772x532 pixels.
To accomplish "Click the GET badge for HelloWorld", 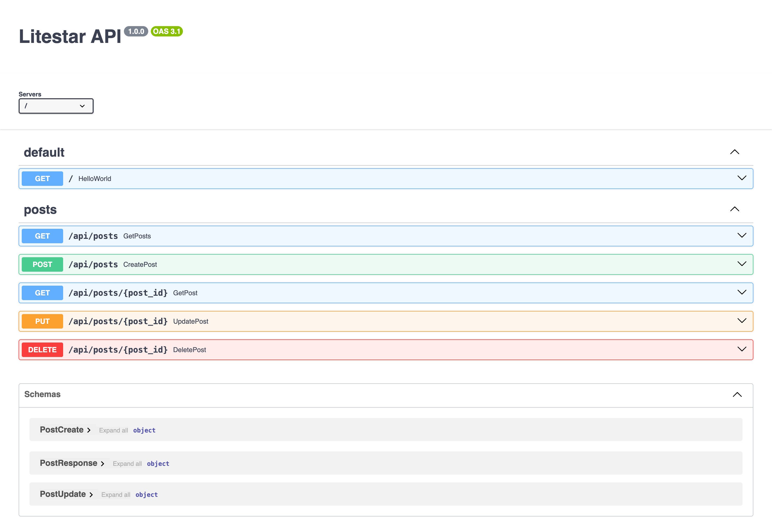I will [x=42, y=179].
